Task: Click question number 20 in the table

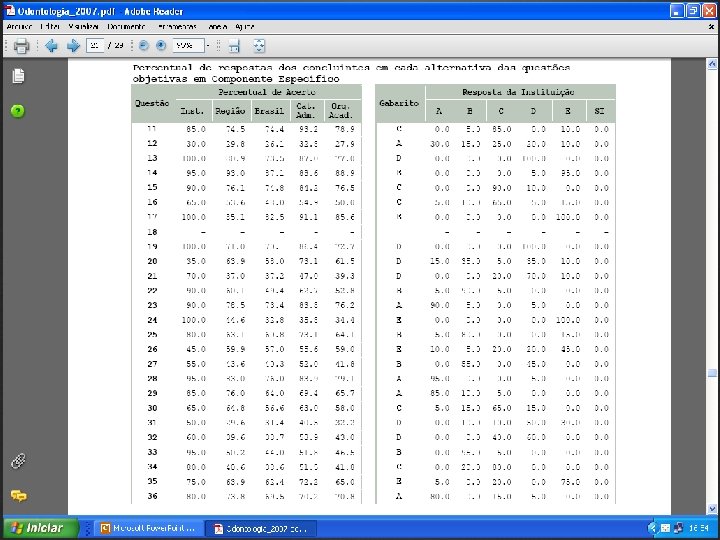Action: coord(152,261)
